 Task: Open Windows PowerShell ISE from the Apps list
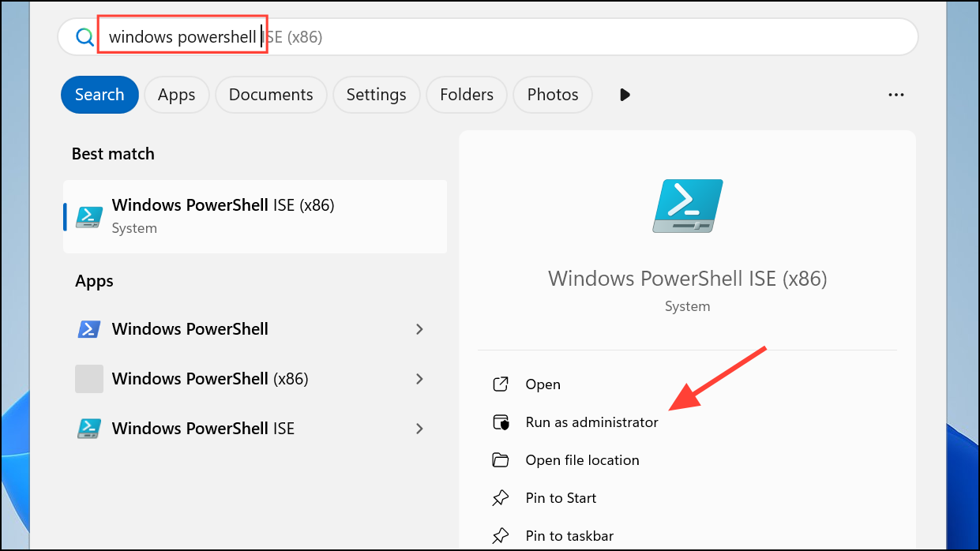(255, 429)
